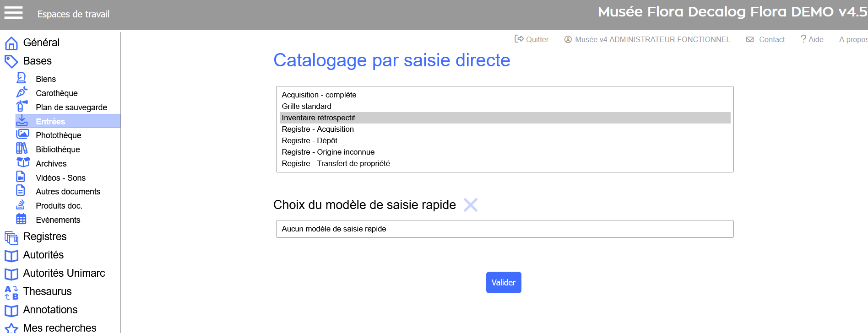This screenshot has height=333, width=868.
Task: Go to Vidéos - Sons
Action: pyautogui.click(x=60, y=177)
